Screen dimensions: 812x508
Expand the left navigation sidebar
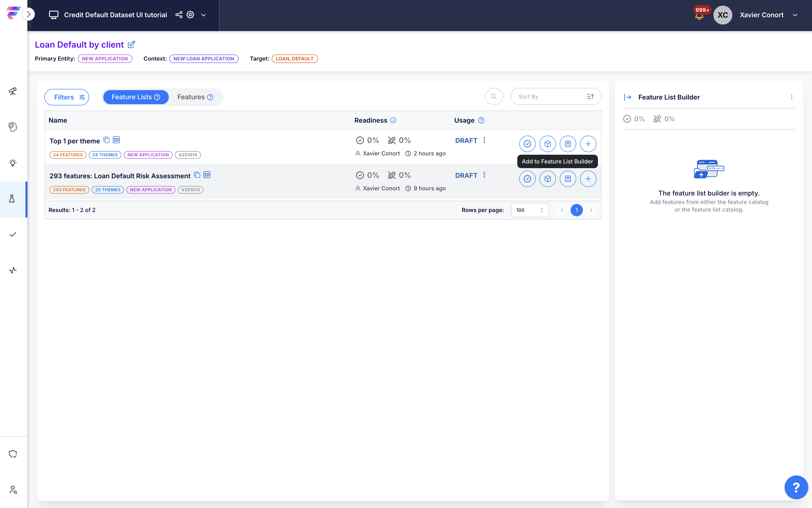[x=29, y=14]
